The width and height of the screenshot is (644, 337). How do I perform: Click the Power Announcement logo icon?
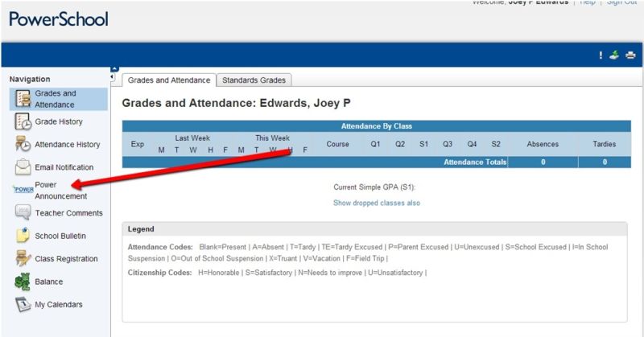tap(23, 189)
